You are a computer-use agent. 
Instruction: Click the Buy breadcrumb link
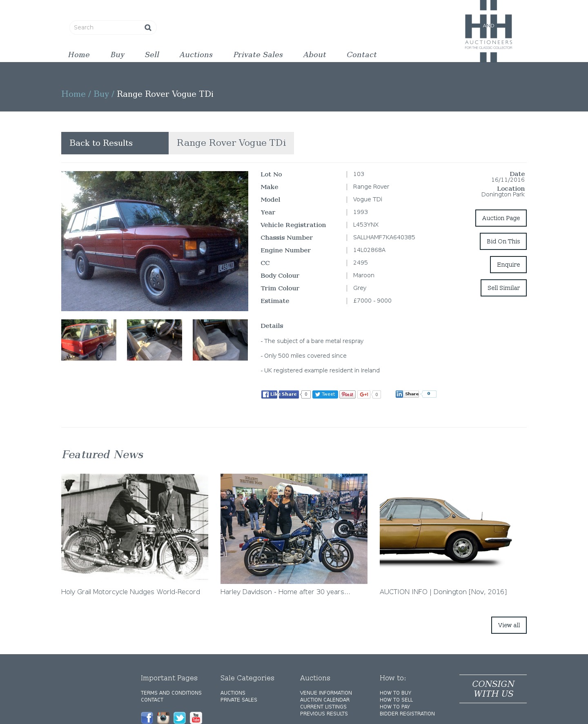[x=101, y=94]
